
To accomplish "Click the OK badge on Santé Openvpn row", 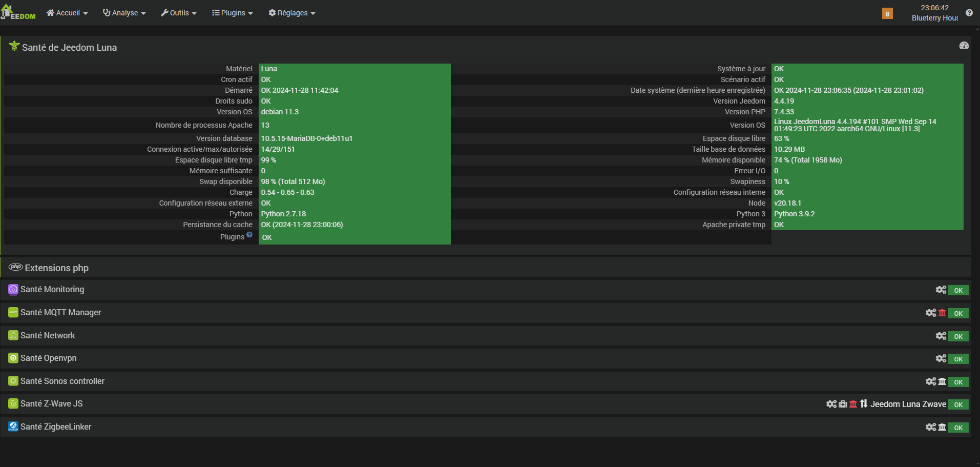I will coord(958,359).
